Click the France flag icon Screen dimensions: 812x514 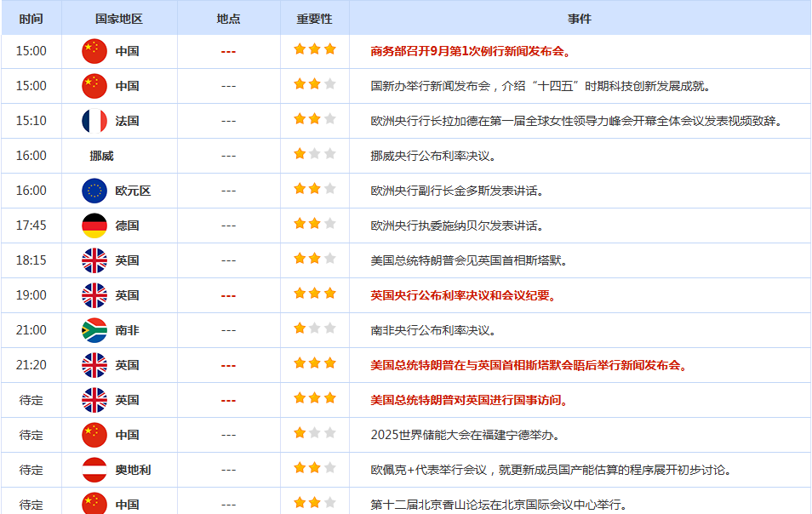tap(94, 121)
